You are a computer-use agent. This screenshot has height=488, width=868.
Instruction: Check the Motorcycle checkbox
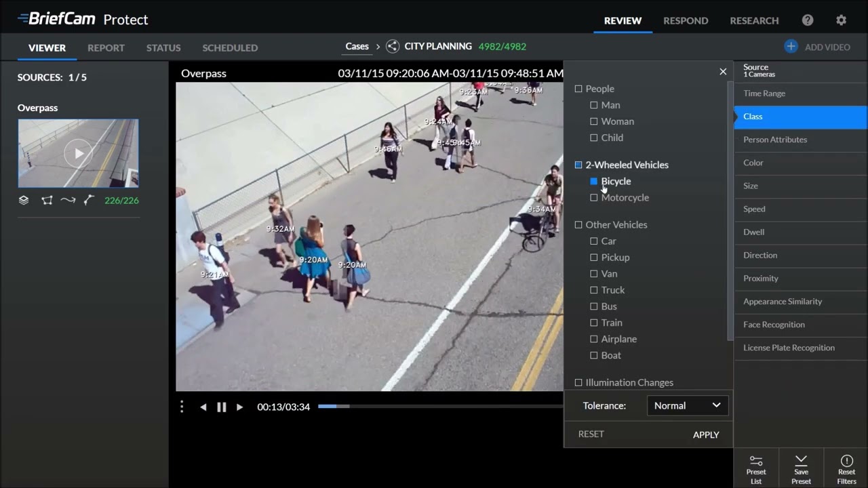[594, 197]
